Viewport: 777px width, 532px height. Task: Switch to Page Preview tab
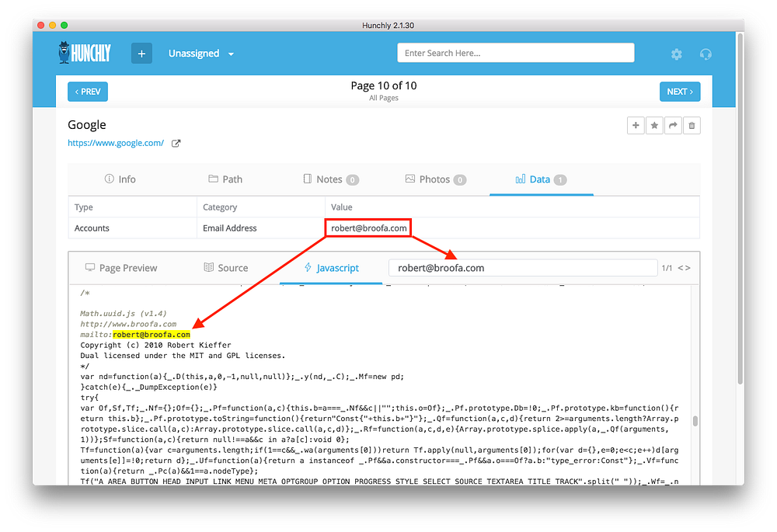(121, 268)
